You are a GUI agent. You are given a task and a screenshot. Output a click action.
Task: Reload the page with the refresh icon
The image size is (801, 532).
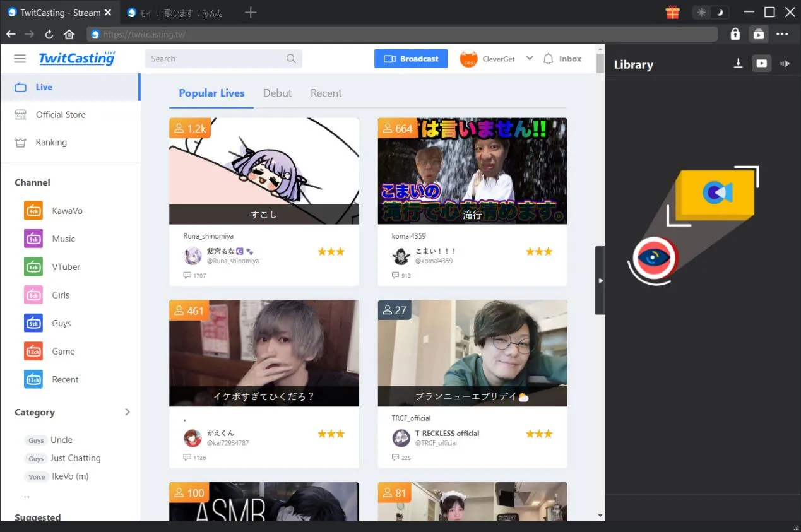[49, 34]
